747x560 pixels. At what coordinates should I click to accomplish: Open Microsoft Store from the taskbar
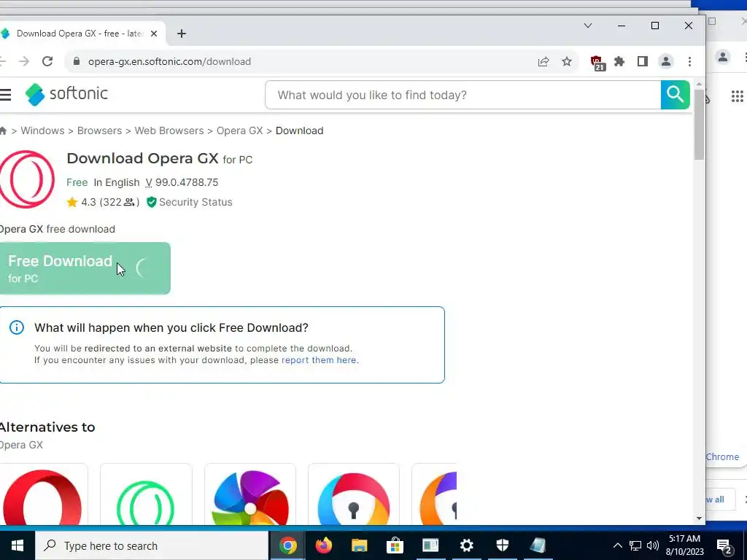click(x=395, y=545)
